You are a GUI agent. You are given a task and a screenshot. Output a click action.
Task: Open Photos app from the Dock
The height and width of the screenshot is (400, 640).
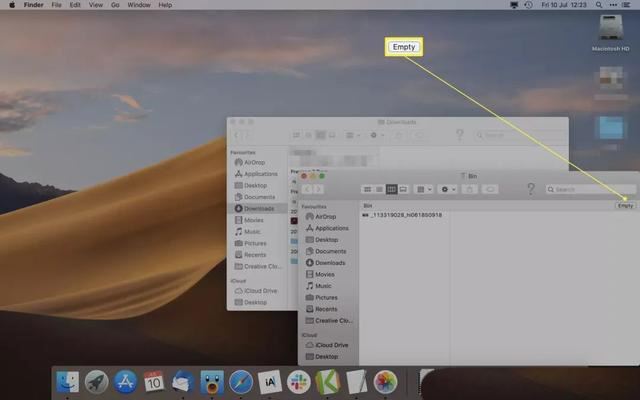click(385, 381)
